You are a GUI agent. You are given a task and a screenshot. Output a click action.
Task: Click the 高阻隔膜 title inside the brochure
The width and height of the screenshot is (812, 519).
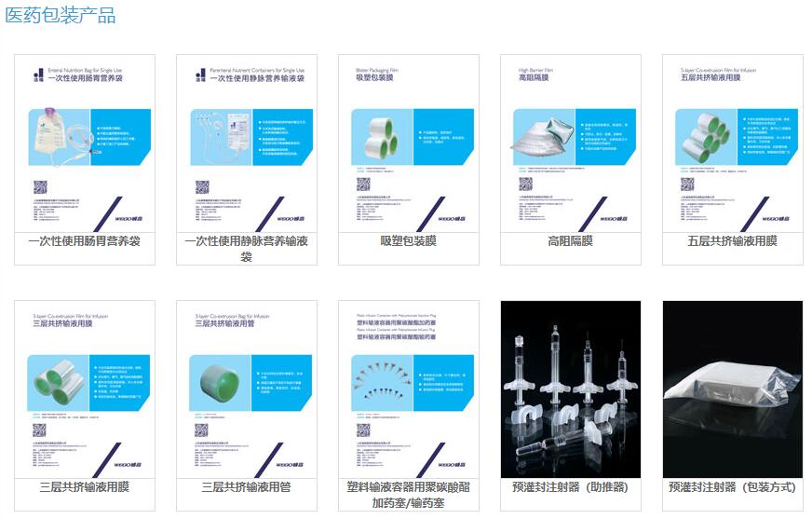[534, 77]
